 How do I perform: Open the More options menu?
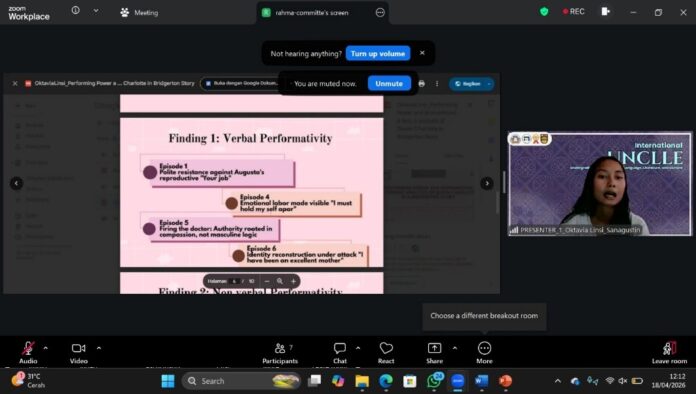click(x=484, y=353)
